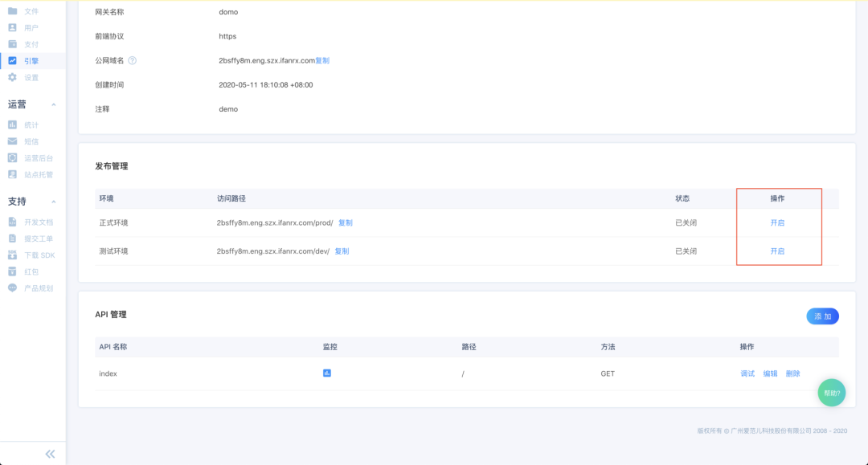Enable 测试环境 with 开启
Screen dimensions: 868x465
point(778,251)
